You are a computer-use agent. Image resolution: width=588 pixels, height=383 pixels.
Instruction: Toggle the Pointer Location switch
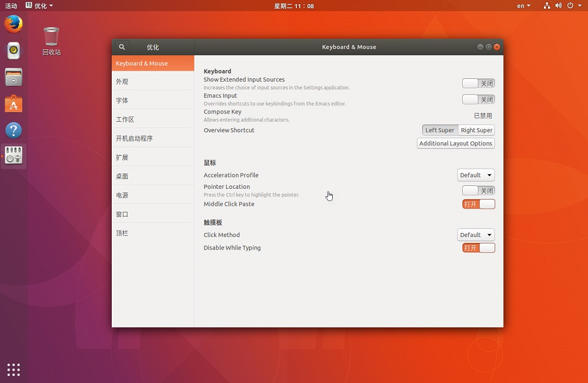[478, 191]
